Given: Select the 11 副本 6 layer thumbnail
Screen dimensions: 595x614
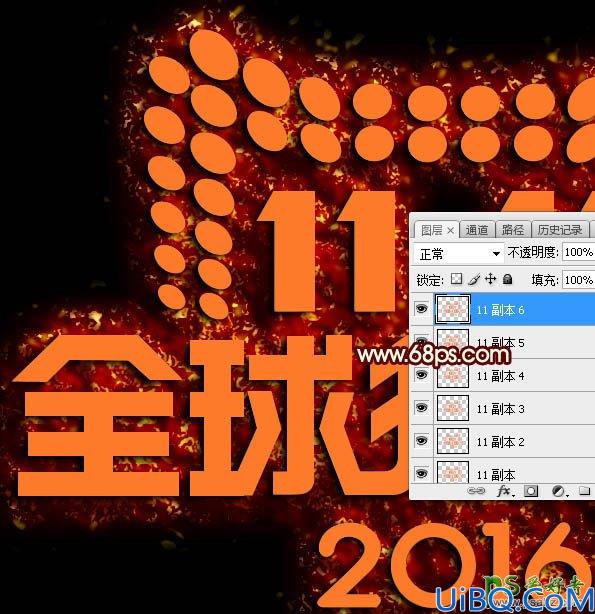Looking at the screenshot, I should pos(453,309).
